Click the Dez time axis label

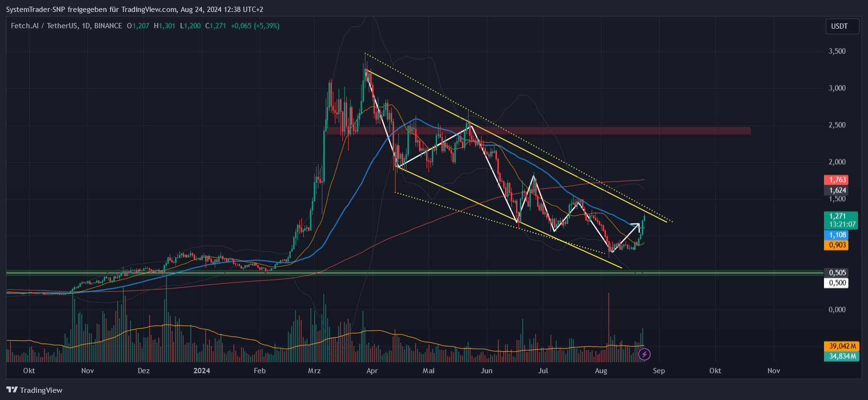143,371
